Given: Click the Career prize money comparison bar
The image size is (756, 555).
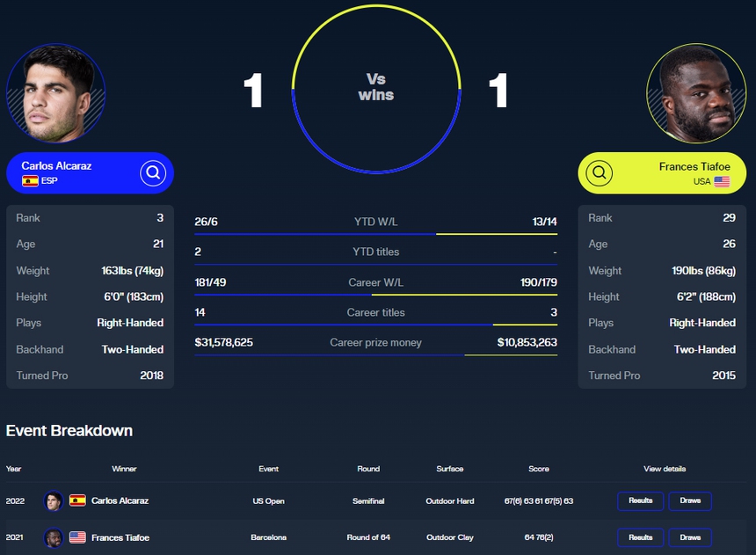Looking at the screenshot, I should point(375,354).
